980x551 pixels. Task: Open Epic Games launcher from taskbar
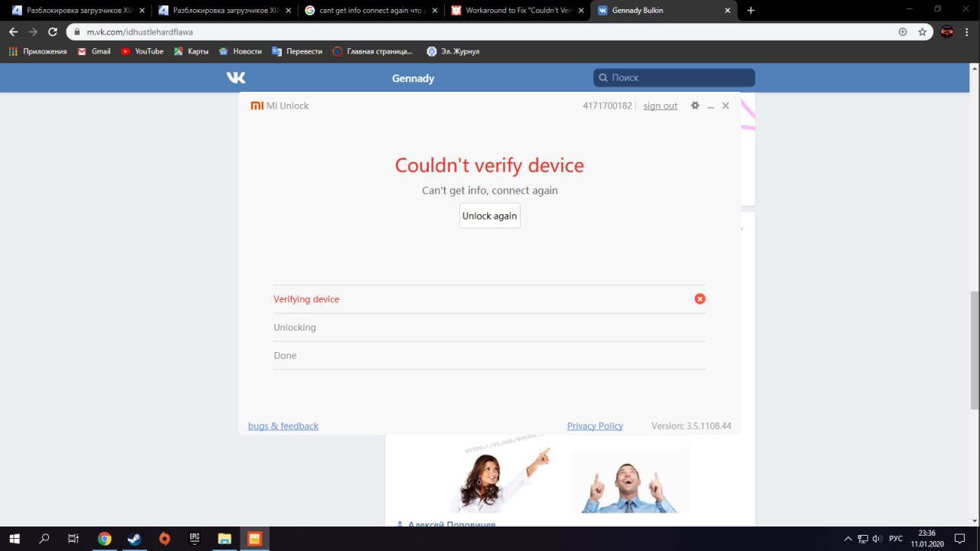194,539
